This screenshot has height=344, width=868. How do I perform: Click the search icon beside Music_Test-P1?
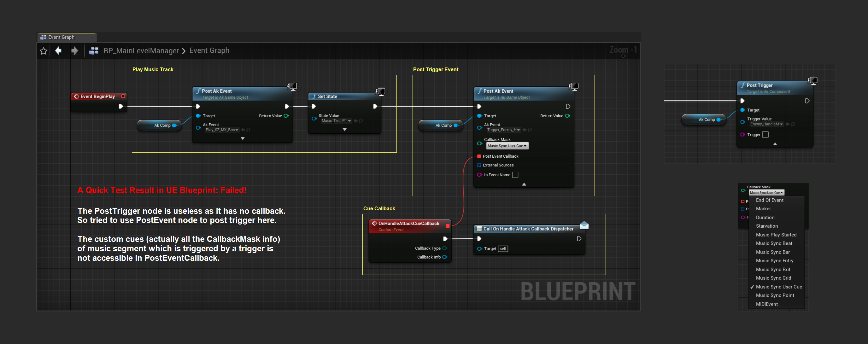tap(361, 121)
